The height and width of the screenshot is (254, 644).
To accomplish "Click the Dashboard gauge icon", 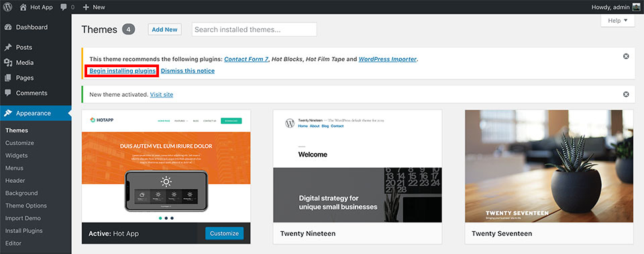I will tap(8, 27).
